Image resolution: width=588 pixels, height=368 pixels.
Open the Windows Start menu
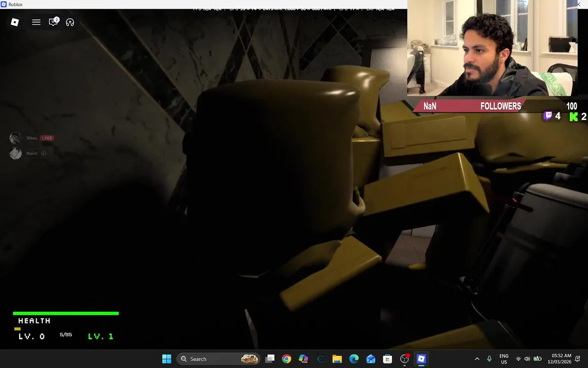[x=166, y=359]
